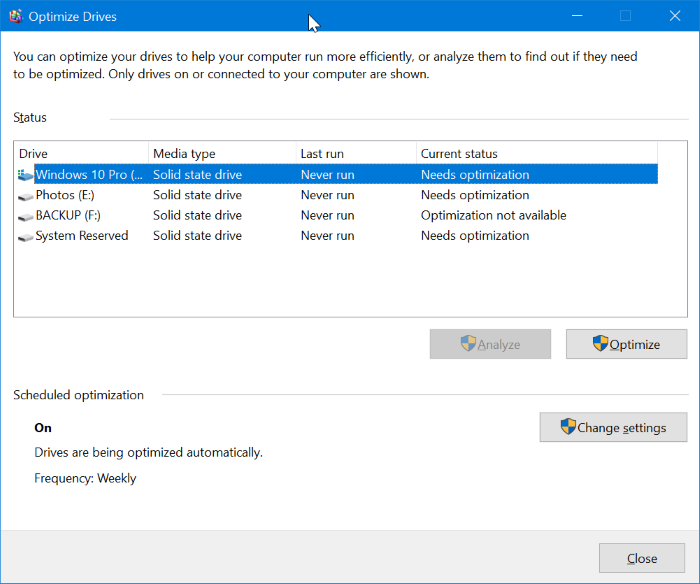700x584 pixels.
Task: Click the Analyze button text
Action: tap(499, 345)
